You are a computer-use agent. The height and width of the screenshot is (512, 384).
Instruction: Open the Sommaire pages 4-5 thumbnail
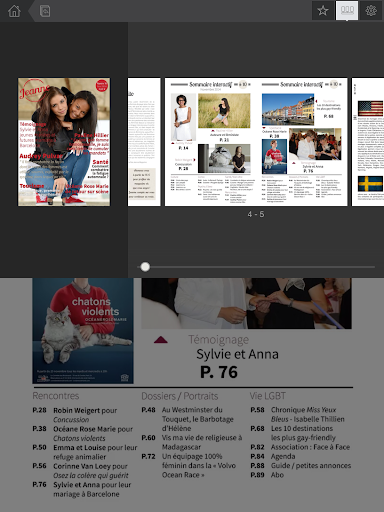(256, 142)
